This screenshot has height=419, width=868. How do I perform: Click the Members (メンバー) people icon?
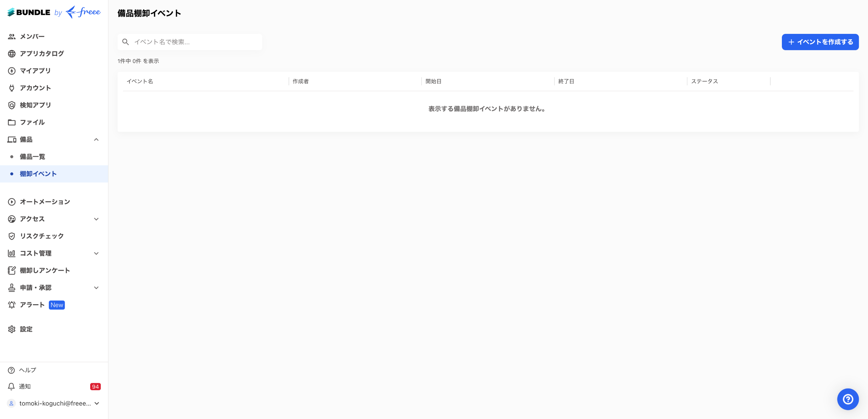coord(12,37)
